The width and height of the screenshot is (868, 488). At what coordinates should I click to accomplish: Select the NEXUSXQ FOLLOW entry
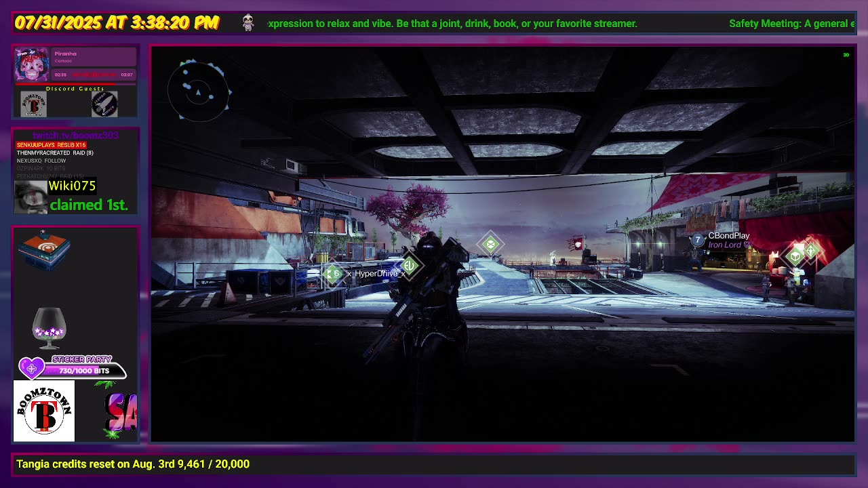point(41,161)
